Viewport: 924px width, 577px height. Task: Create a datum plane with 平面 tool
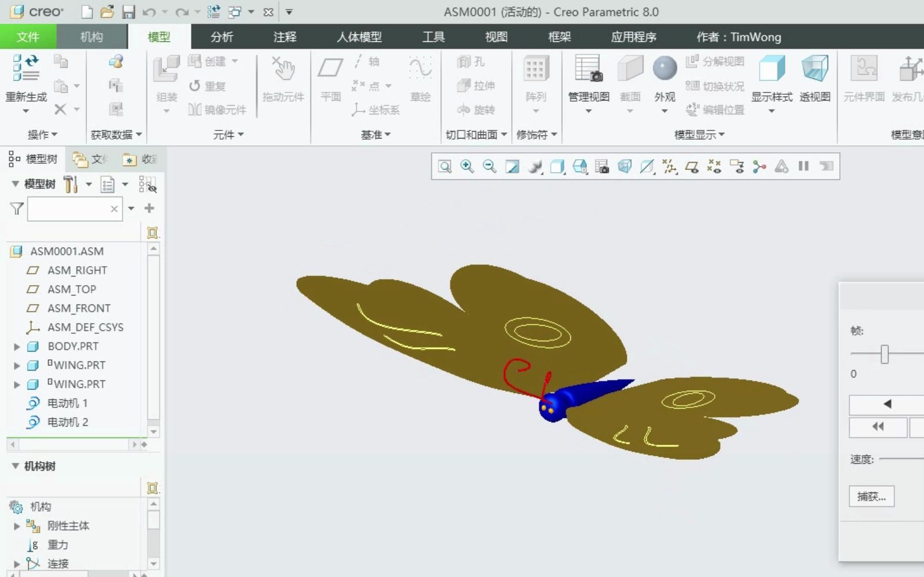(x=330, y=80)
